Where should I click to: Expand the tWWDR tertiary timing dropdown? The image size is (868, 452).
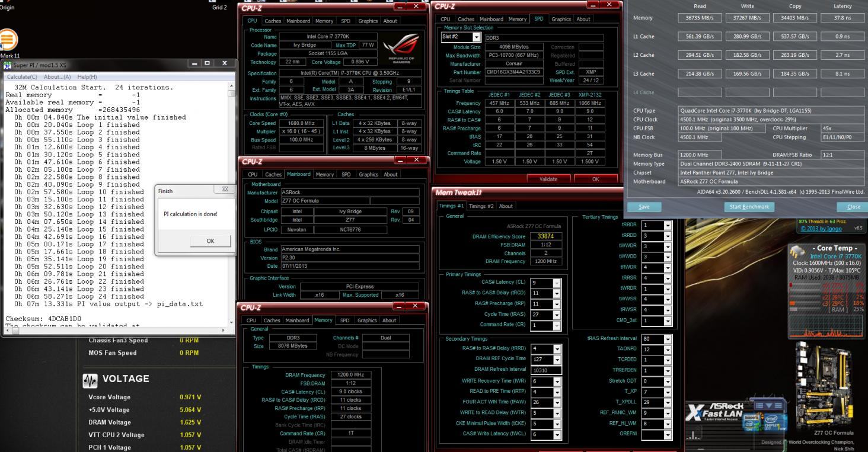tap(668, 246)
